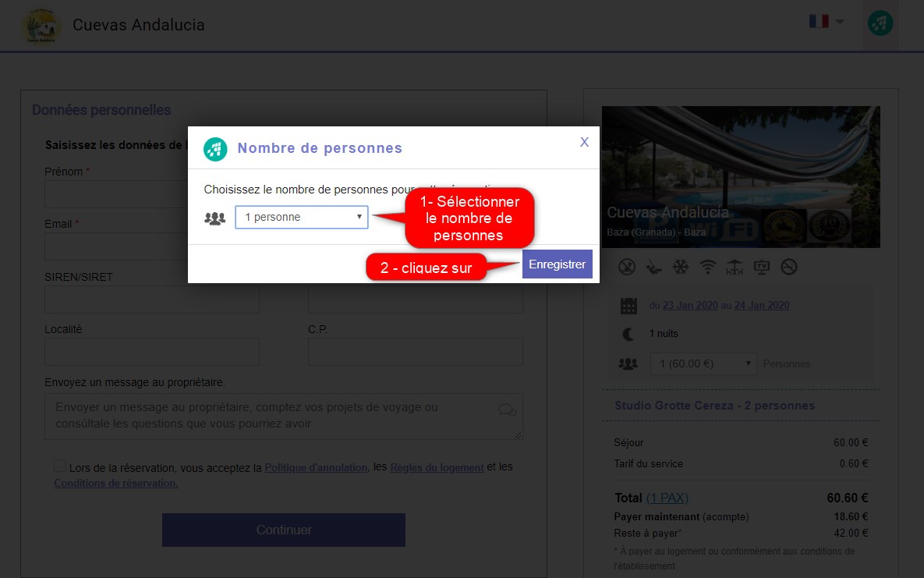Open the Règles du logement link
Image resolution: width=924 pixels, height=578 pixels.
tap(437, 468)
